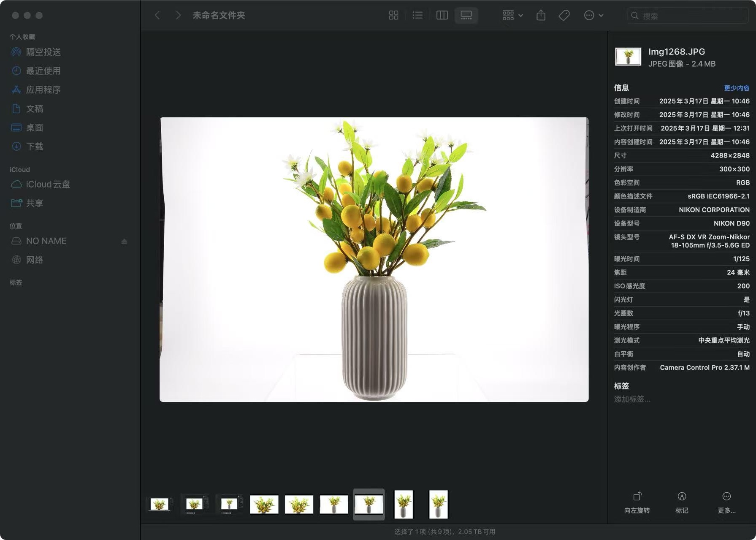Select the last portrait thumbnail in filmstrip
Viewport: 756px width, 540px height.
[438, 504]
